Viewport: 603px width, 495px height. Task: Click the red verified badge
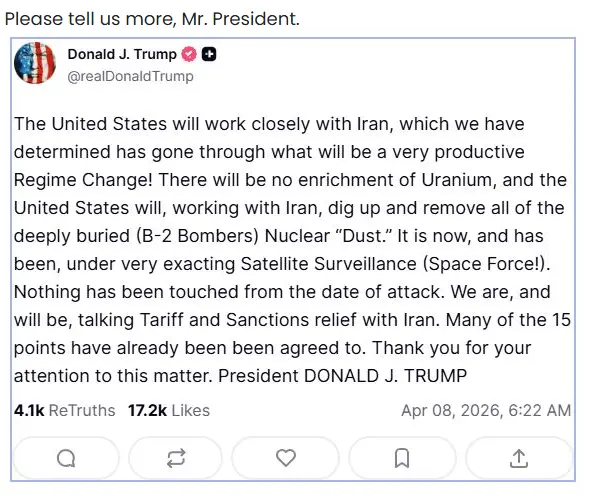pyautogui.click(x=189, y=54)
